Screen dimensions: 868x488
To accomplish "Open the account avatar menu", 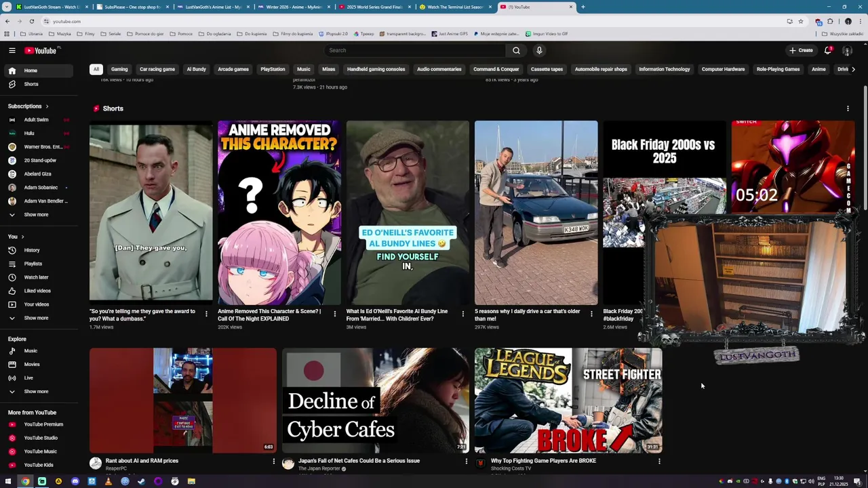I will click(x=847, y=50).
